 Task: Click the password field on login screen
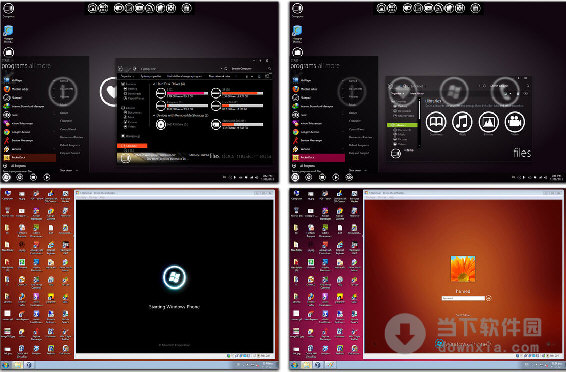(463, 298)
